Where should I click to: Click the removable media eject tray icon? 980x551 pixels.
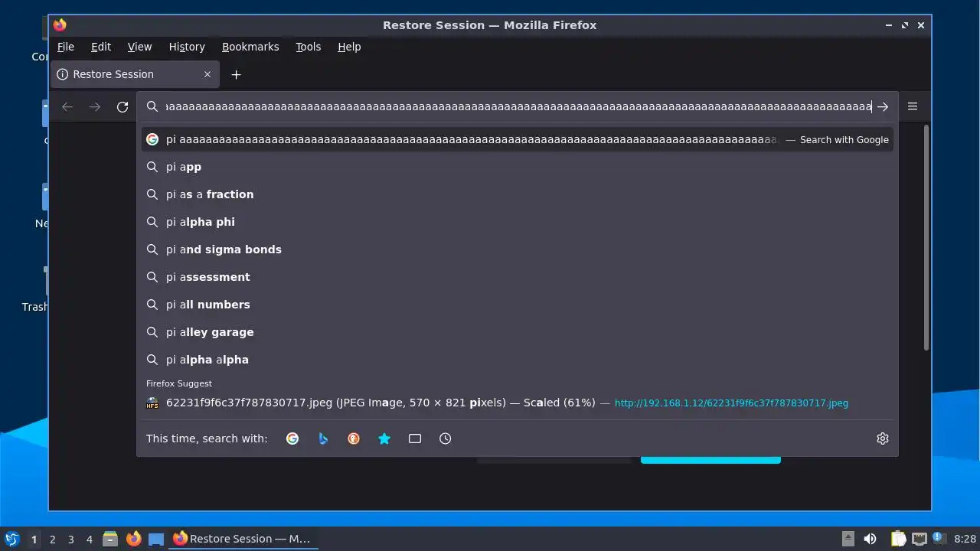pos(848,539)
